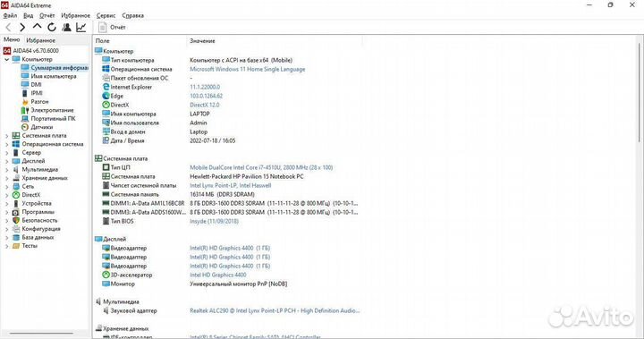
Task: Open the Сервис menu
Action: 106,15
